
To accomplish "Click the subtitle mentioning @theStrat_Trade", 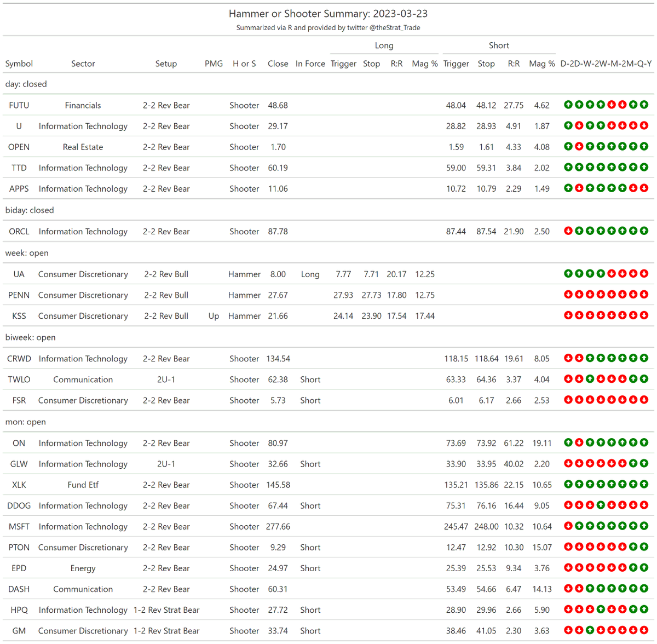I will click(x=328, y=27).
